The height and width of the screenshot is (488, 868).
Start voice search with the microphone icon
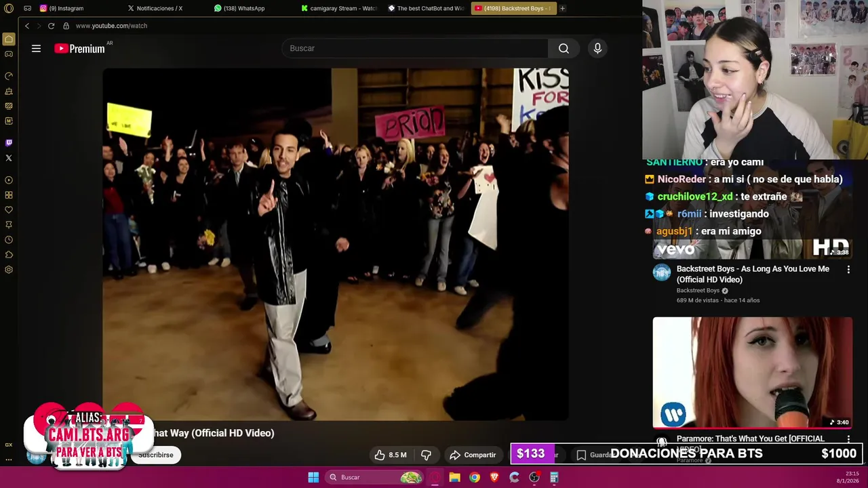[597, 48]
